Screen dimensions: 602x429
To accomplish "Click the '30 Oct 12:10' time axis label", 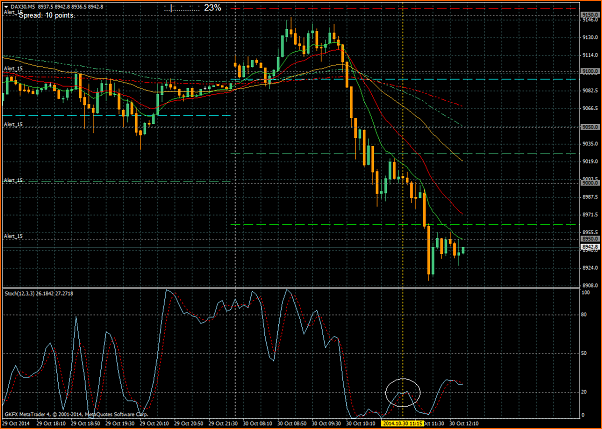I will (463, 424).
